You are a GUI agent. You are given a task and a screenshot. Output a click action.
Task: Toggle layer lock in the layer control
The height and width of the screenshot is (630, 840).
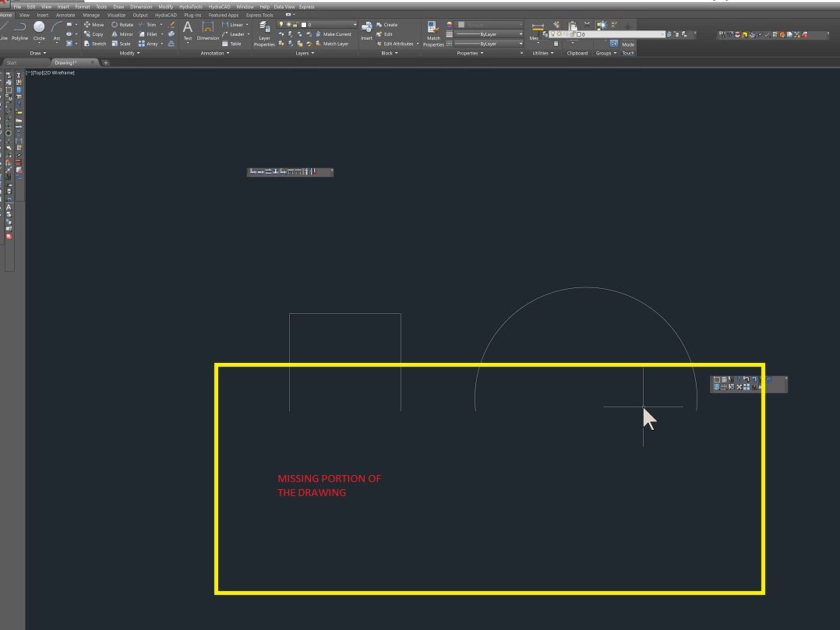(x=295, y=24)
